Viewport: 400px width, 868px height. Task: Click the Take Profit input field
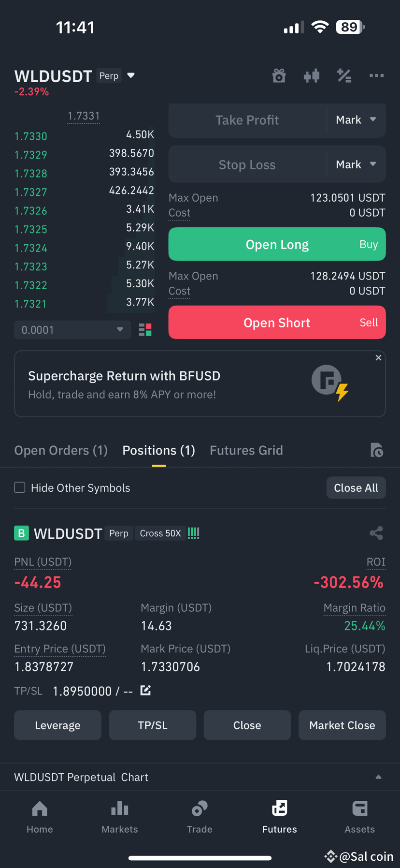pos(242,120)
